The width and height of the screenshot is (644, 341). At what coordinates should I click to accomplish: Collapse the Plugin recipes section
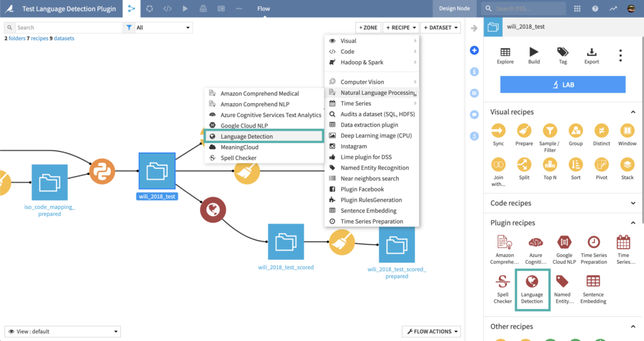coord(633,223)
